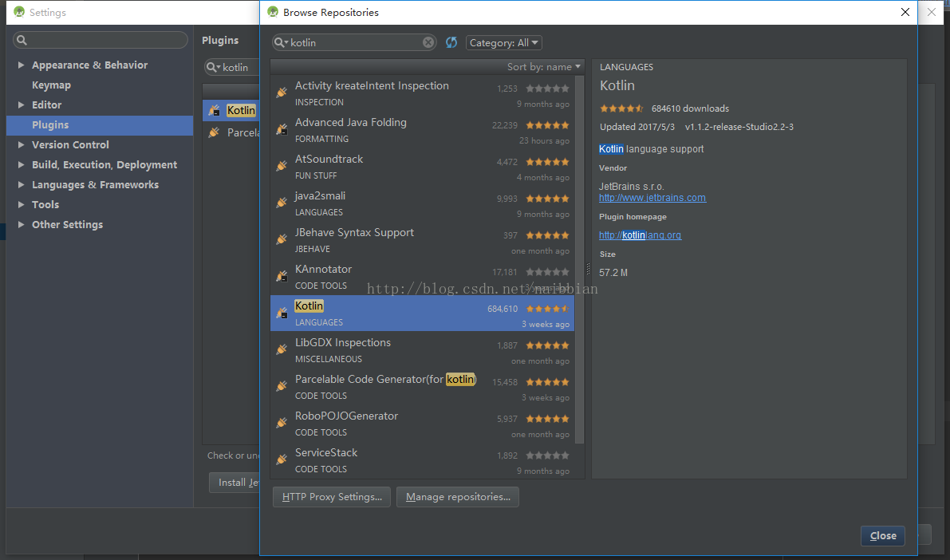The image size is (950, 560).
Task: Clear the kotlin search text
Action: point(428,42)
